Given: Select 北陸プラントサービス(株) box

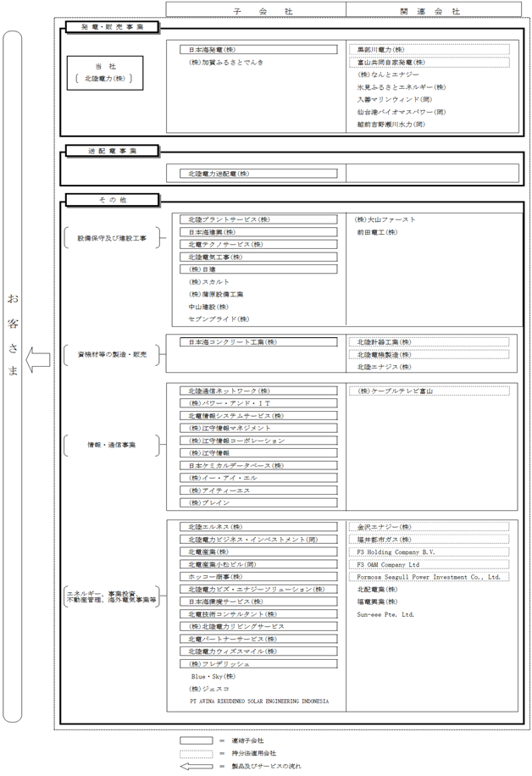Looking at the screenshot, I should tap(258, 219).
